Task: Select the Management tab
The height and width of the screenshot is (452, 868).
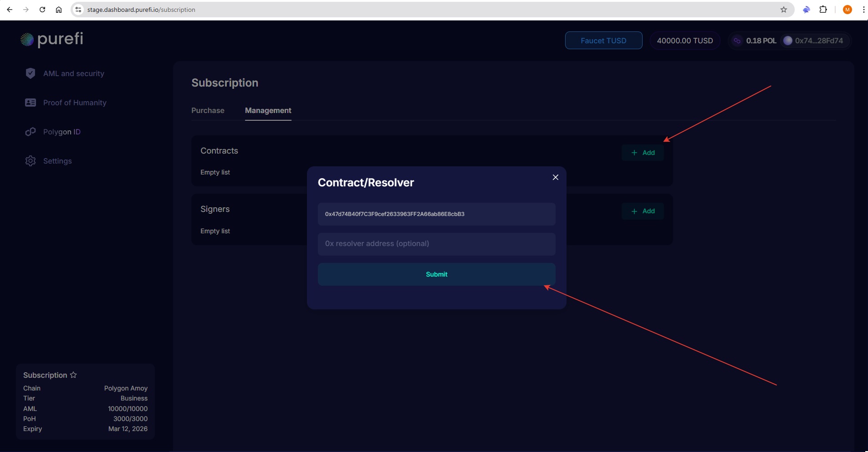Action: point(268,110)
